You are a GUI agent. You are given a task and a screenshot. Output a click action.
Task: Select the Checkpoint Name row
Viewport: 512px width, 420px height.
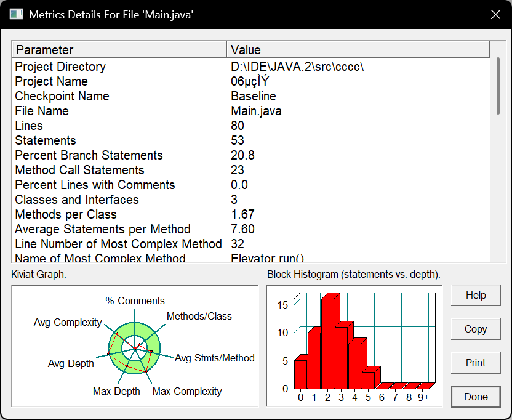251,96
